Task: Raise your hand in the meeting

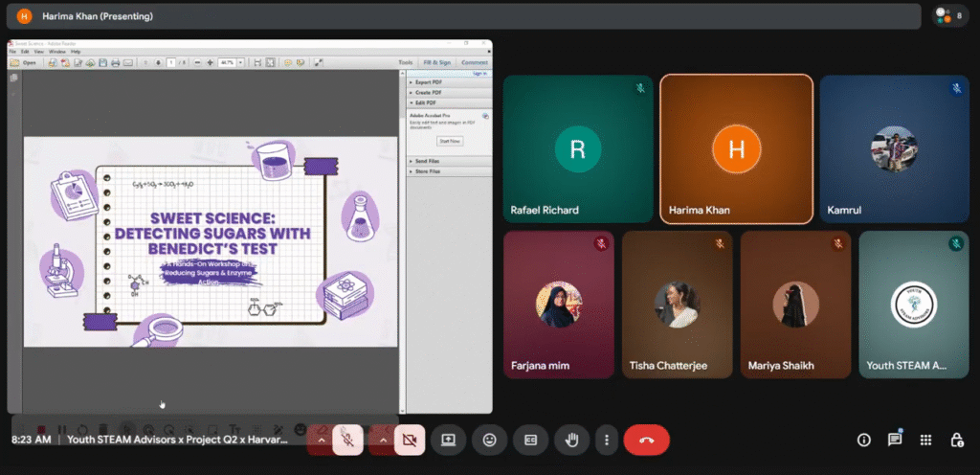Action: 572,440
